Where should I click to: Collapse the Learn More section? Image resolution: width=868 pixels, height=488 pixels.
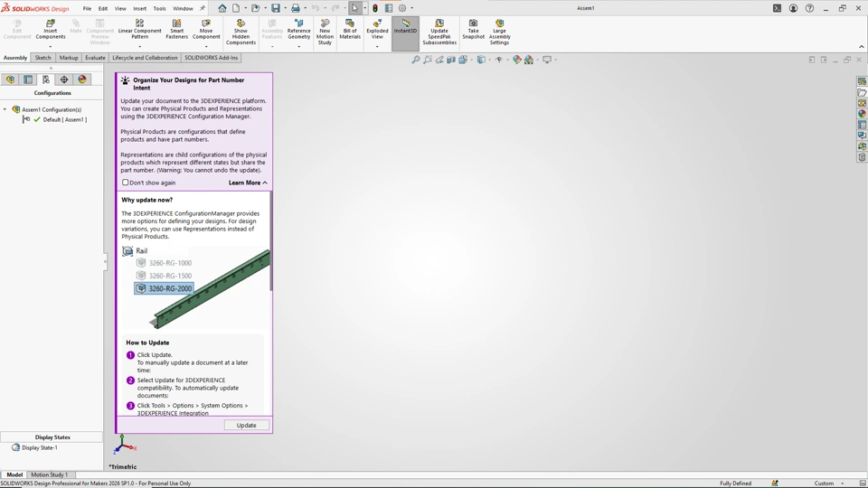point(248,183)
